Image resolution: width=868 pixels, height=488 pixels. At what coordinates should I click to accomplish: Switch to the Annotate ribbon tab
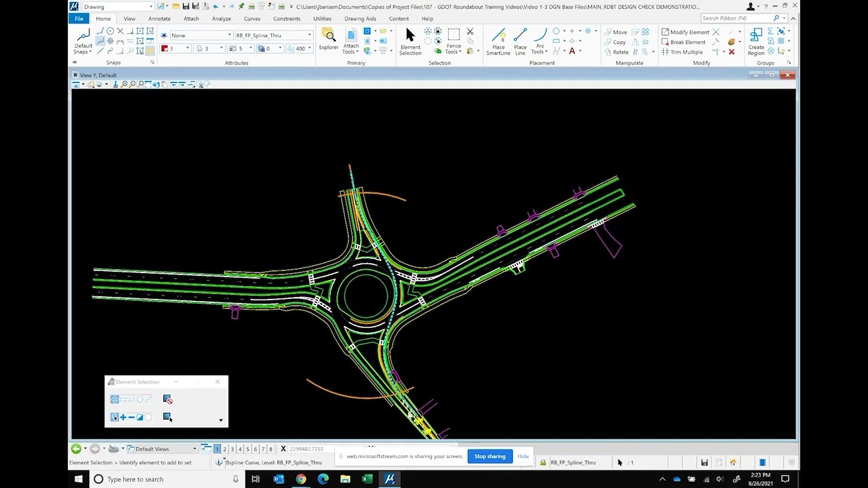[x=159, y=19]
